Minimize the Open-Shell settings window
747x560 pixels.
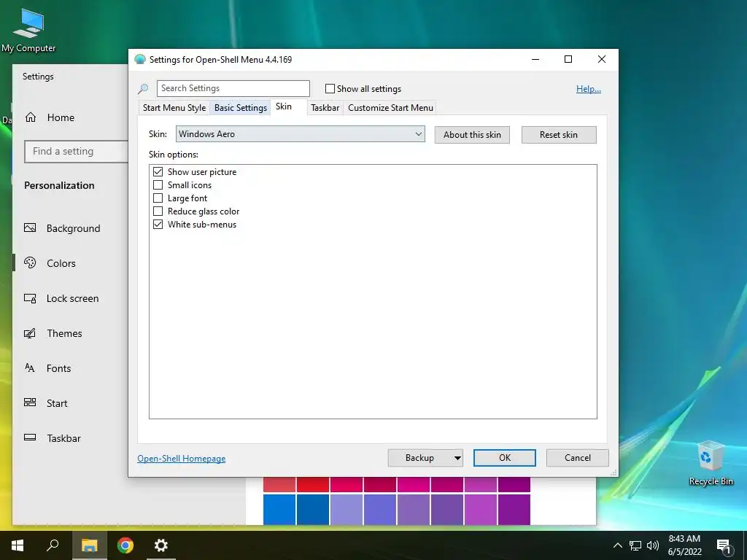click(x=535, y=60)
